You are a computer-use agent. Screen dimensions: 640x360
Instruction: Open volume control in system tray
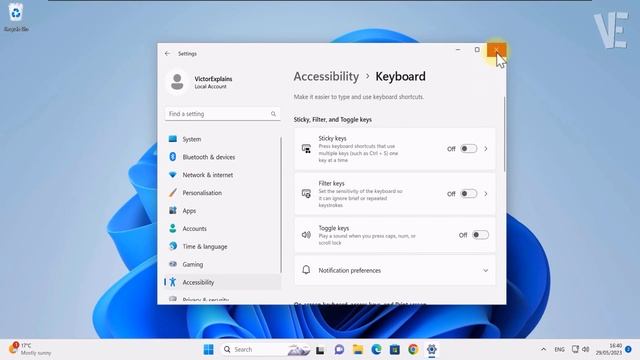point(586,349)
